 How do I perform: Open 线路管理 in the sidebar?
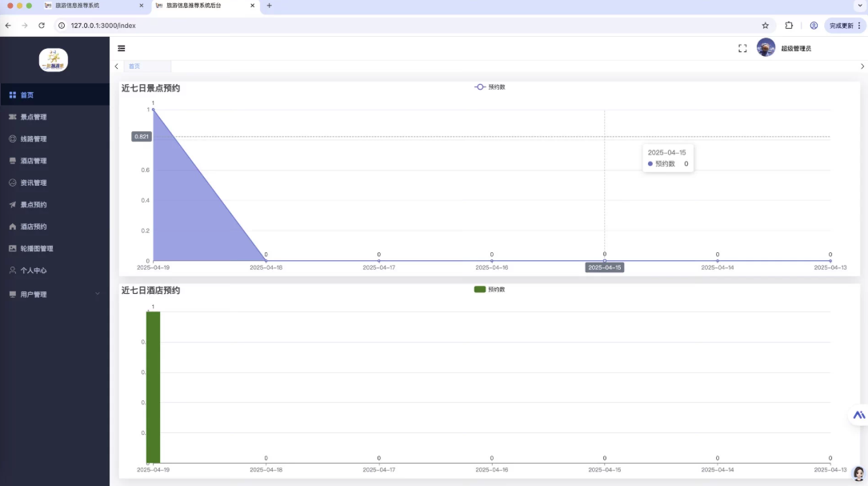(55, 139)
